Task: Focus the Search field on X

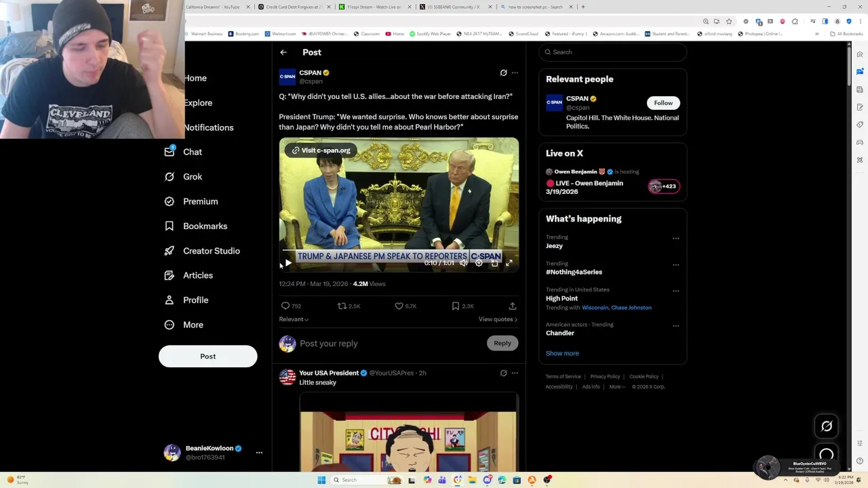Action: (x=613, y=52)
